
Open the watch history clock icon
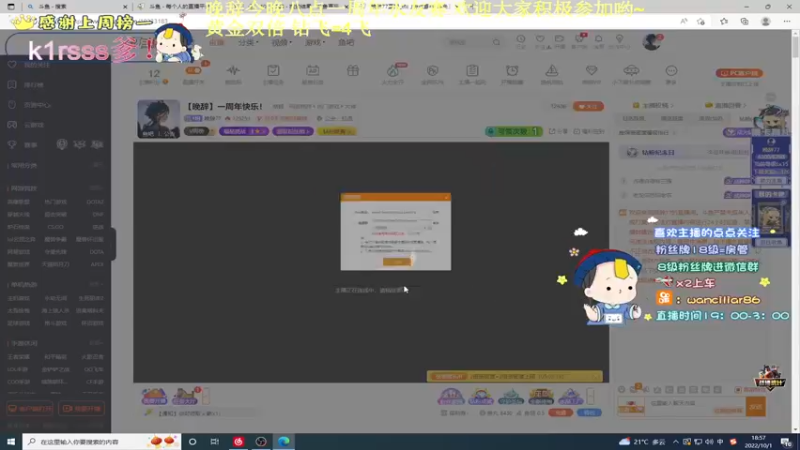pos(520,39)
